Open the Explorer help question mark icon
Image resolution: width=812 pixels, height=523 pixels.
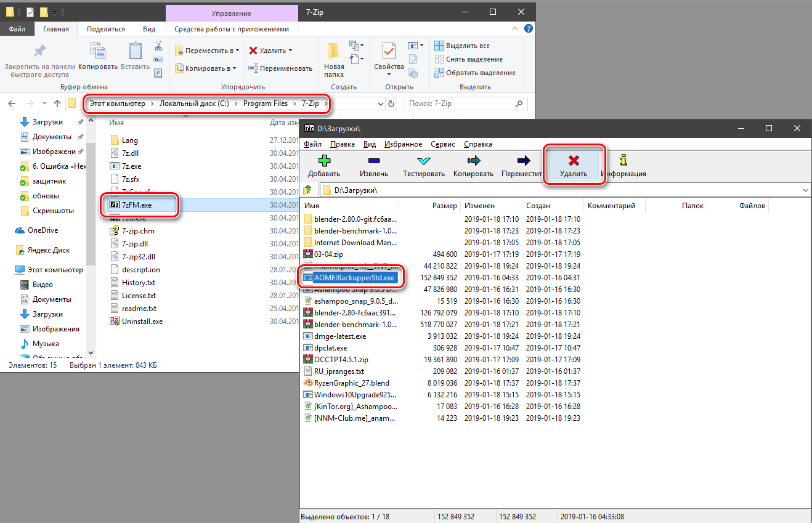[x=528, y=28]
